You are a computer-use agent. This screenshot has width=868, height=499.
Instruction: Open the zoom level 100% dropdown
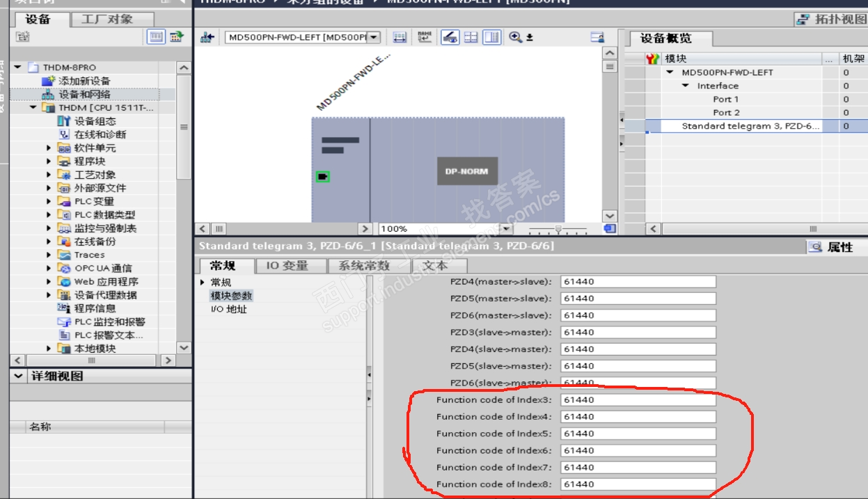506,229
